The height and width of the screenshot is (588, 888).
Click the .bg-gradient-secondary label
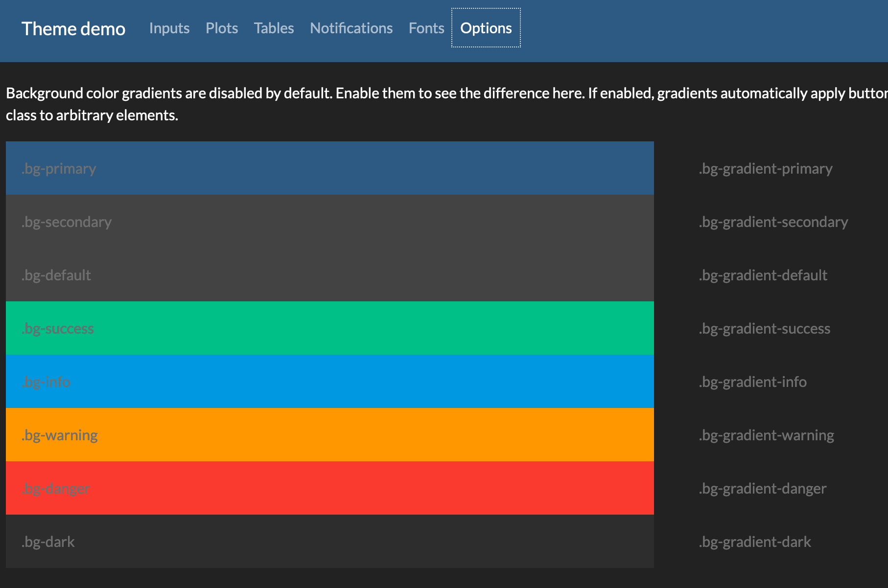click(x=773, y=222)
